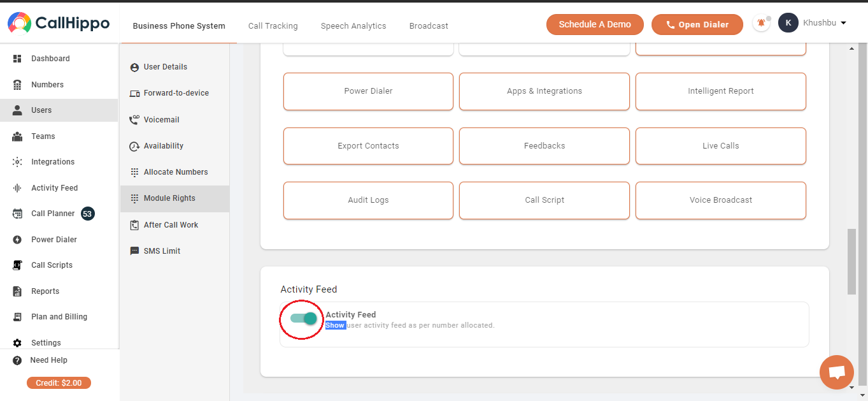Click the K user avatar
Viewport: 868px width, 401px height.
[x=788, y=23]
